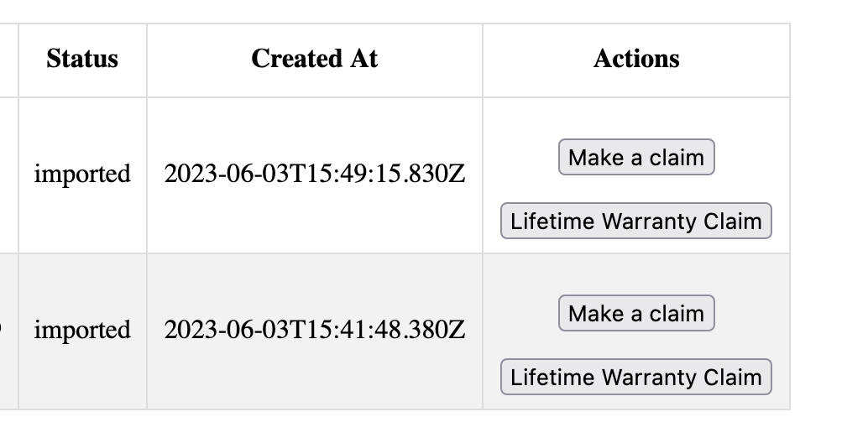Click the second row's imported status
This screenshot has height=438, width=868.
tap(82, 331)
